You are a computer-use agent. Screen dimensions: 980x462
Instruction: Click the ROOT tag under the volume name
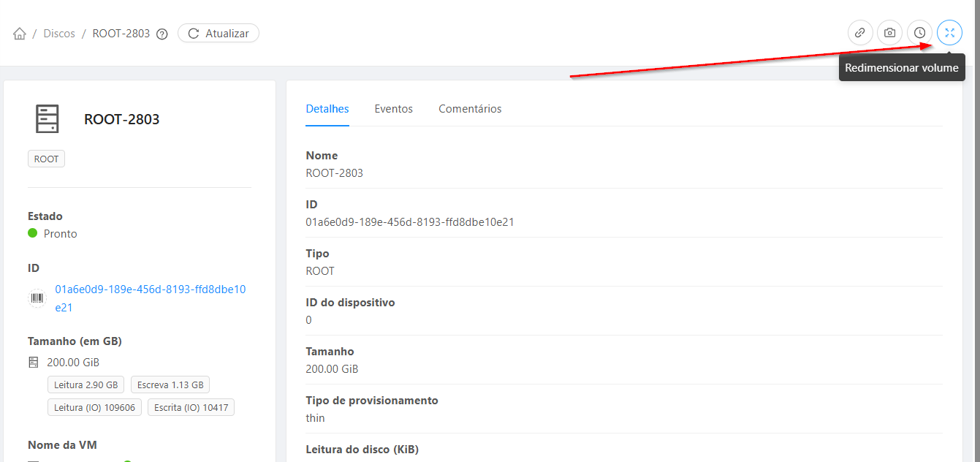pos(46,159)
